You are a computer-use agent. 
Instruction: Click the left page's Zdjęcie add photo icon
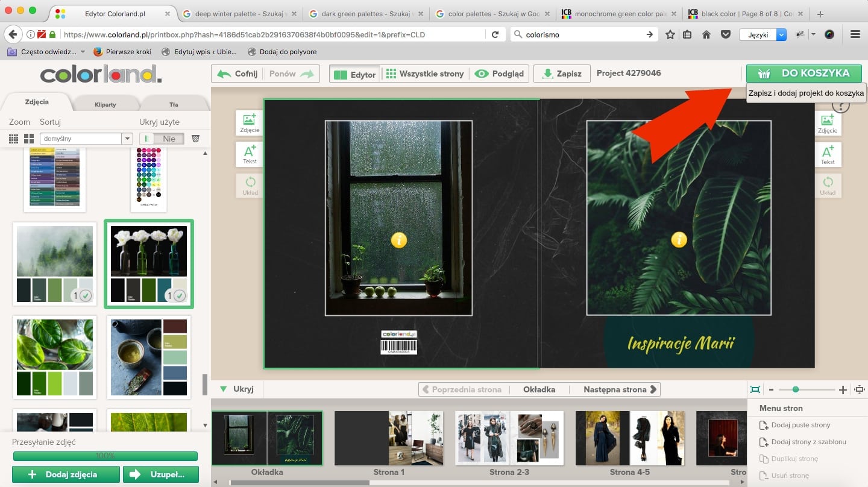pyautogui.click(x=250, y=123)
